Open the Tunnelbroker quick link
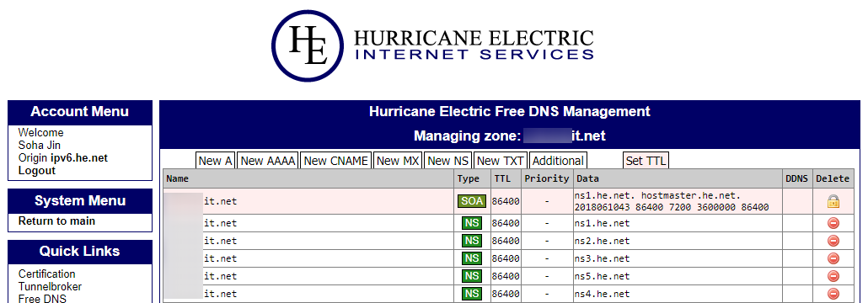Viewport: 868px width, 303px height. tap(50, 286)
